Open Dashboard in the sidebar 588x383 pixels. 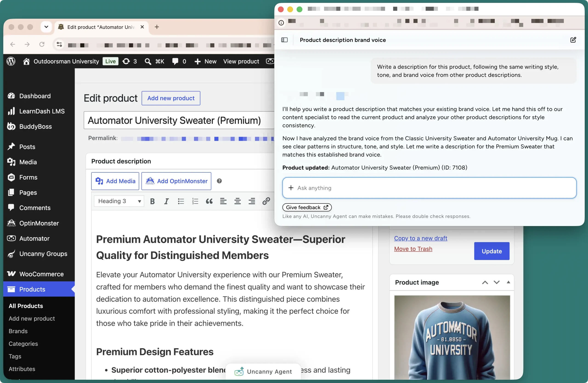click(35, 96)
